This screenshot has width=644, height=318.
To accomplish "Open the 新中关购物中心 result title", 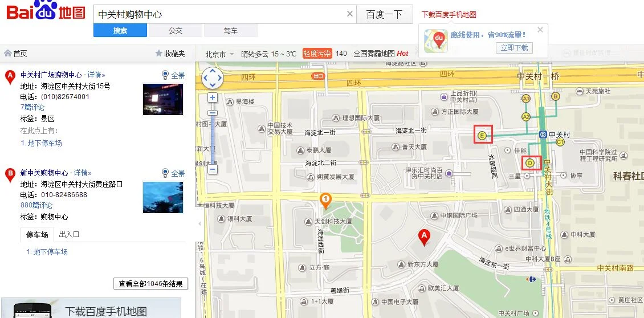I will tap(44, 173).
